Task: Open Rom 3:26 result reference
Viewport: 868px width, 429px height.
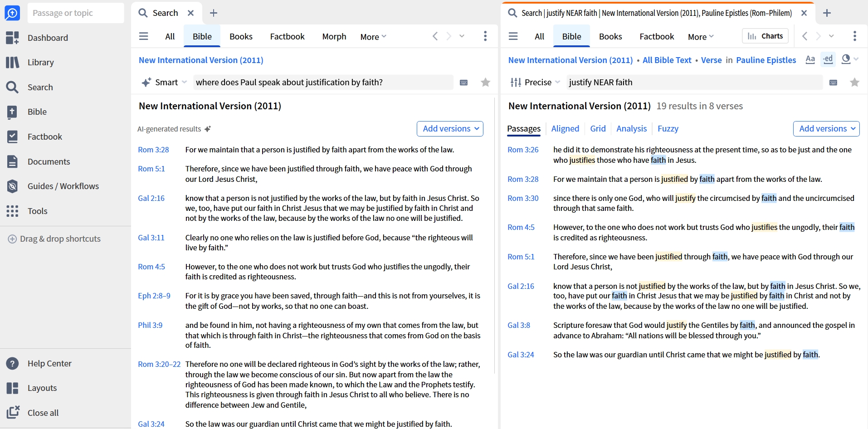Action: tap(523, 150)
